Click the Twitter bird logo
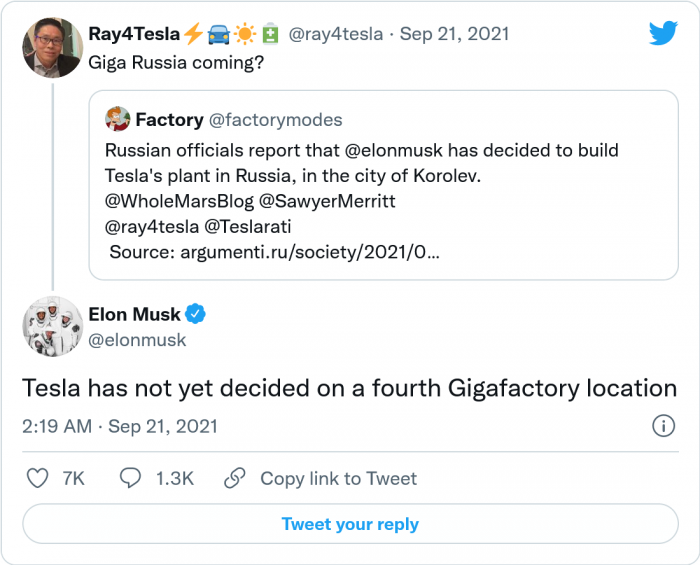The width and height of the screenshot is (700, 565). pyautogui.click(x=663, y=33)
